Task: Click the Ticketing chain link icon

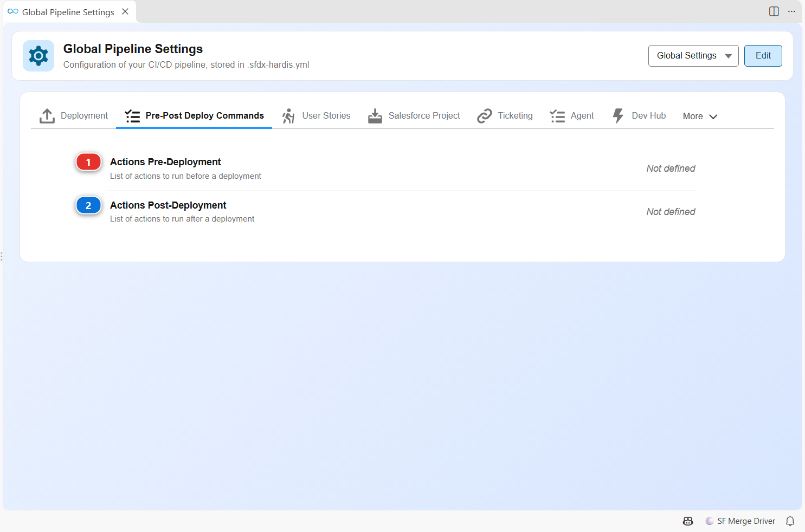Action: tap(485, 116)
